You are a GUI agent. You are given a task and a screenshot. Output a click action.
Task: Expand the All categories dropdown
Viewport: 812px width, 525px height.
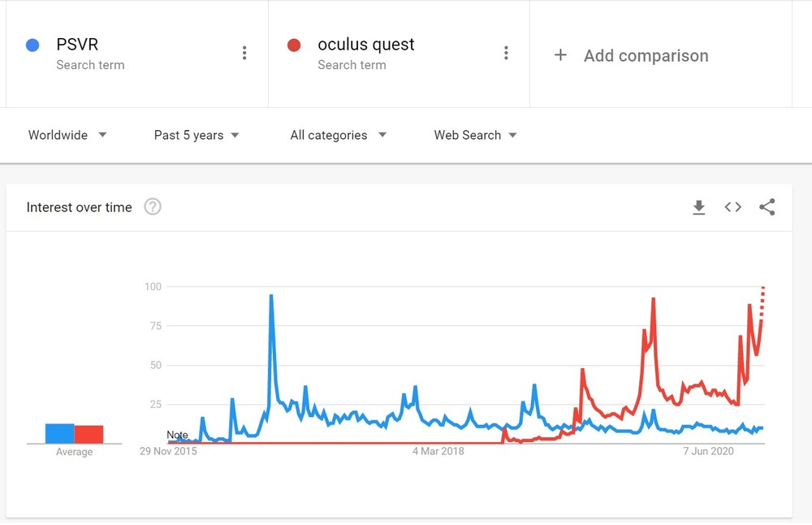[338, 135]
